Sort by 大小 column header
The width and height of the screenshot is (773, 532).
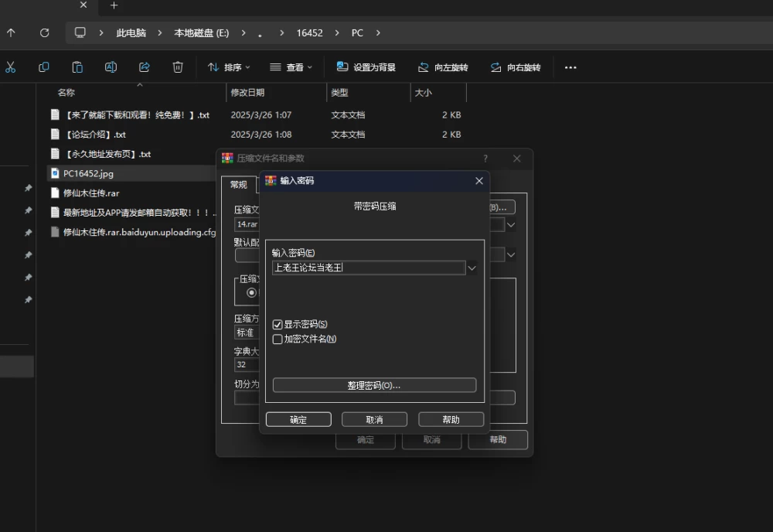click(423, 93)
